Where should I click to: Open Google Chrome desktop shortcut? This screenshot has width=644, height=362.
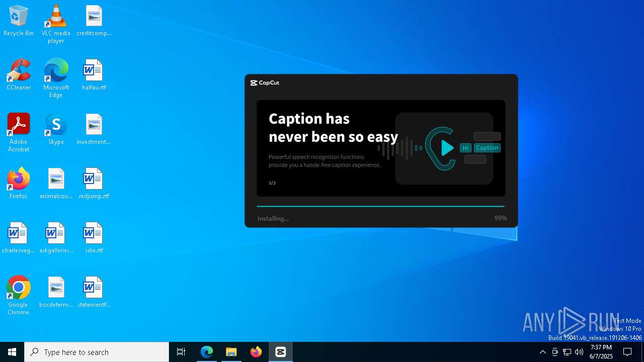tap(19, 296)
